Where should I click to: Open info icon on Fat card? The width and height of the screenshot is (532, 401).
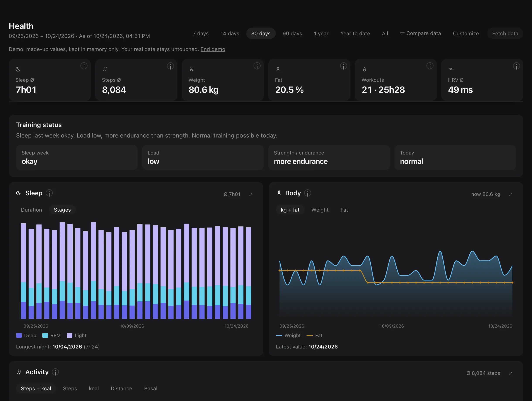(x=343, y=66)
